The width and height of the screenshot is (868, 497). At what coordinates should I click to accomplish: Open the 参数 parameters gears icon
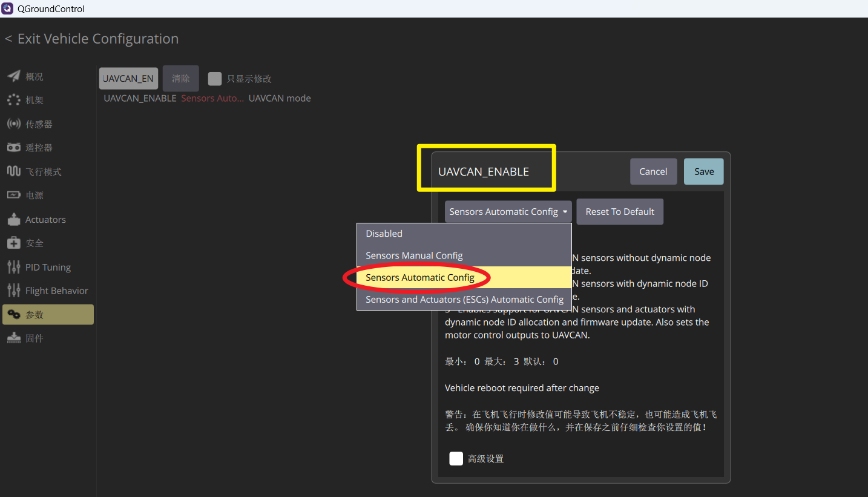14,315
